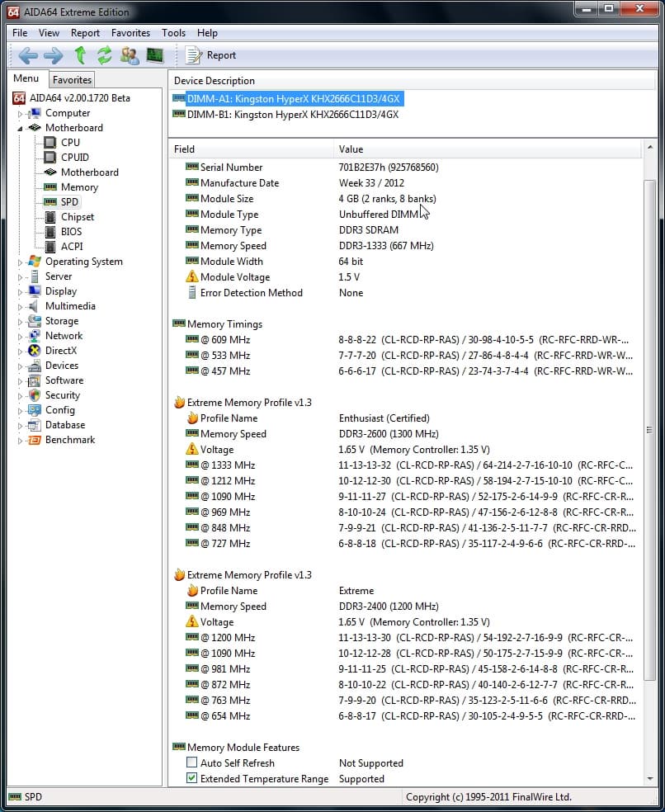Click the Software category icon
Screen dimensions: 665x812
pyautogui.click(x=35, y=380)
